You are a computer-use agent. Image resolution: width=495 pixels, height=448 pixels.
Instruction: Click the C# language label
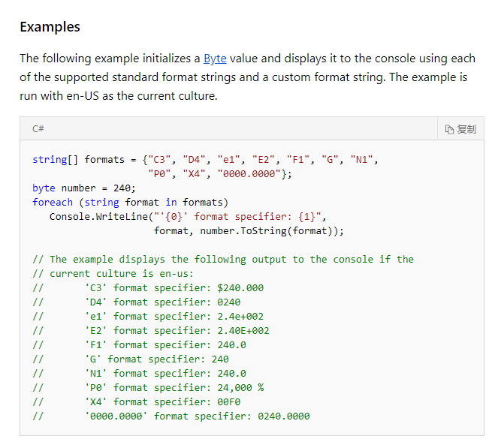tap(38, 129)
